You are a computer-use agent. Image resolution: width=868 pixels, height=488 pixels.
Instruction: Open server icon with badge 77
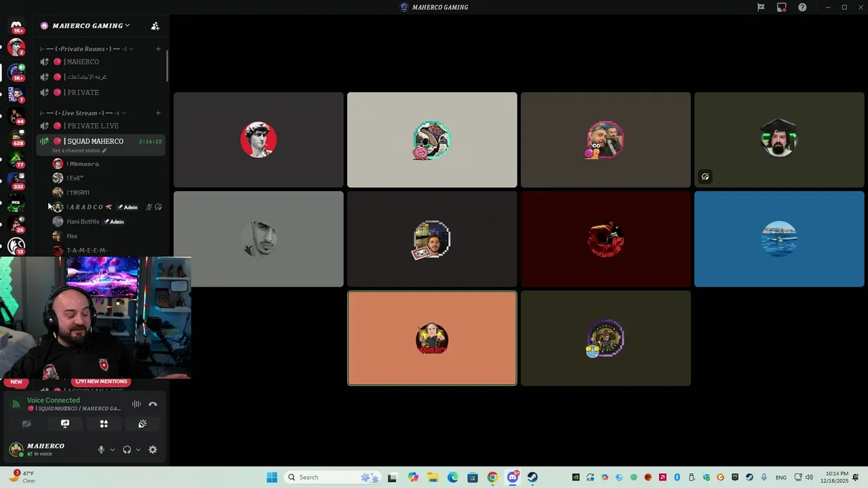point(16,159)
